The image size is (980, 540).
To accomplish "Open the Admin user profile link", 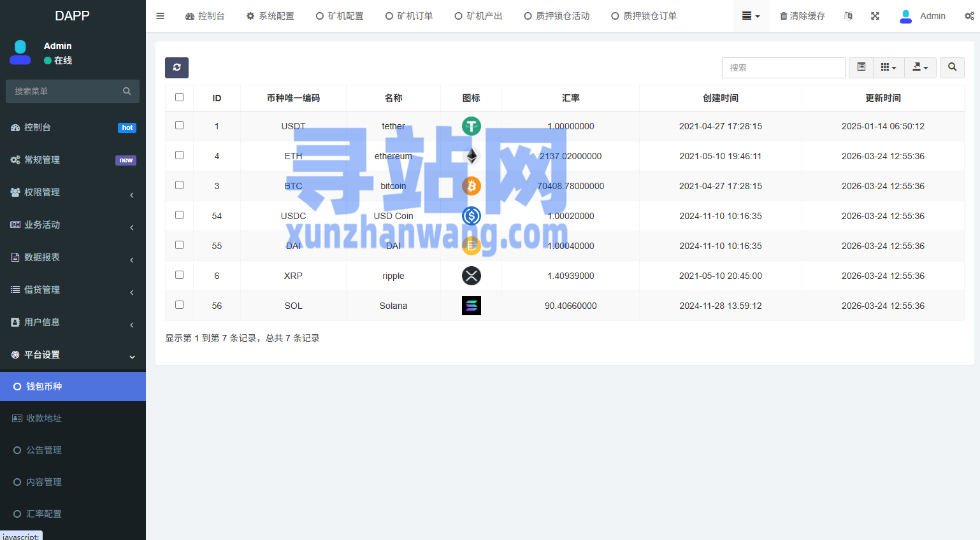I will pyautogui.click(x=923, y=16).
